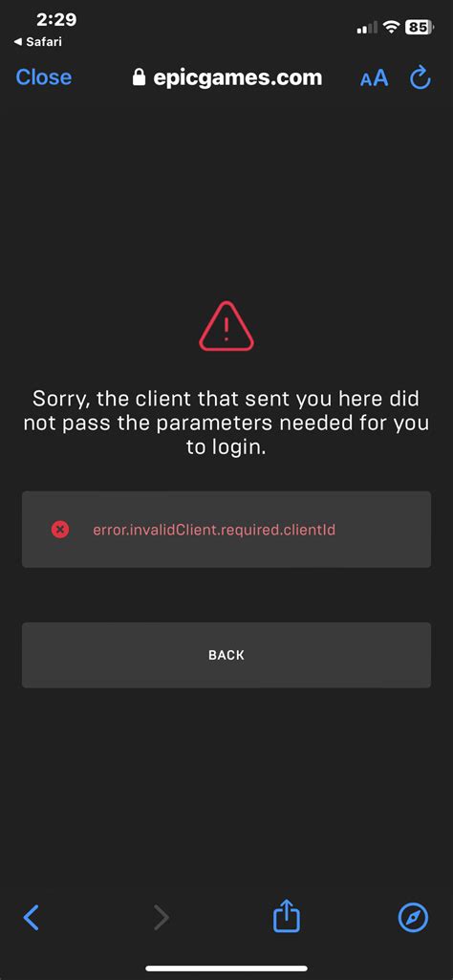The image size is (453, 980).
Task: Select the epicgames.com address text
Action: coord(237,77)
